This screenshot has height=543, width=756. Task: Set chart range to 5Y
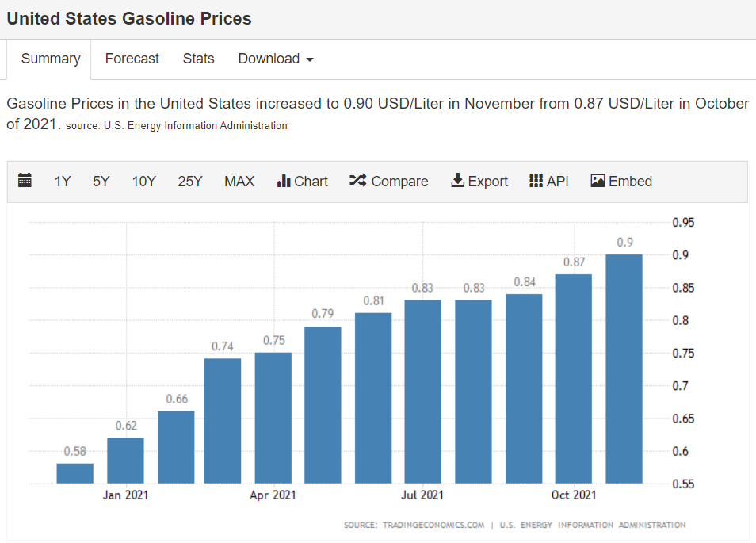[x=101, y=182]
